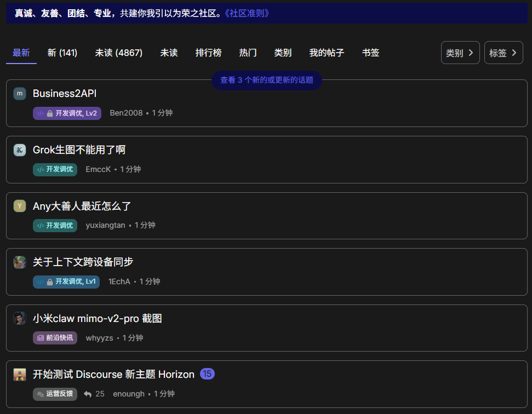
Task: Switch to the 最新 tab
Action: (21, 53)
